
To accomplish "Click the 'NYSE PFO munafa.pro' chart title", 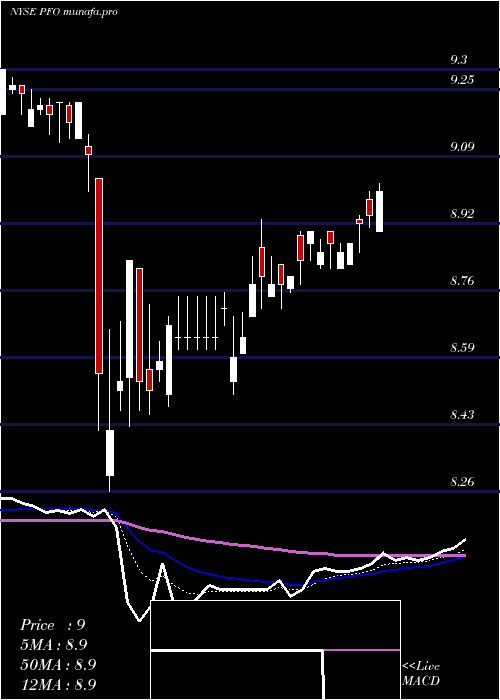I will 64,12.
